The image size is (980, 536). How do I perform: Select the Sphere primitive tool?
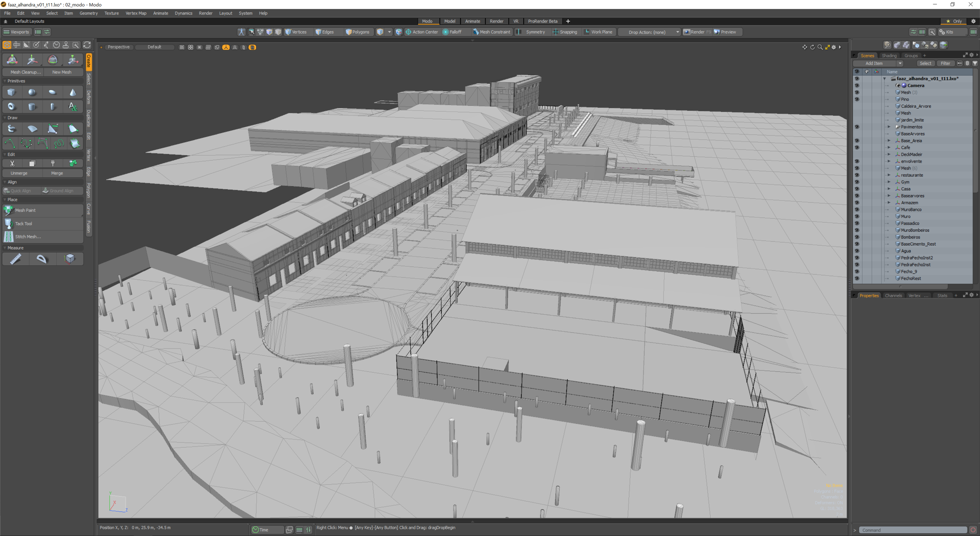pos(32,92)
